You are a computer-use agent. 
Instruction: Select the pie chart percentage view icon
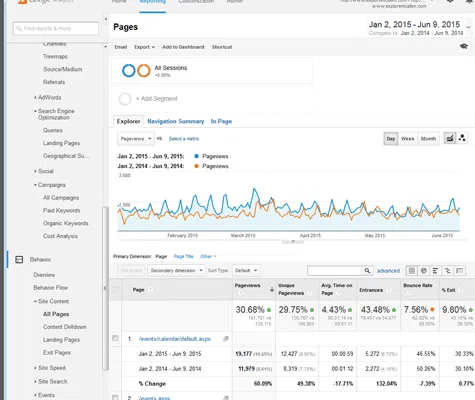pos(424,271)
